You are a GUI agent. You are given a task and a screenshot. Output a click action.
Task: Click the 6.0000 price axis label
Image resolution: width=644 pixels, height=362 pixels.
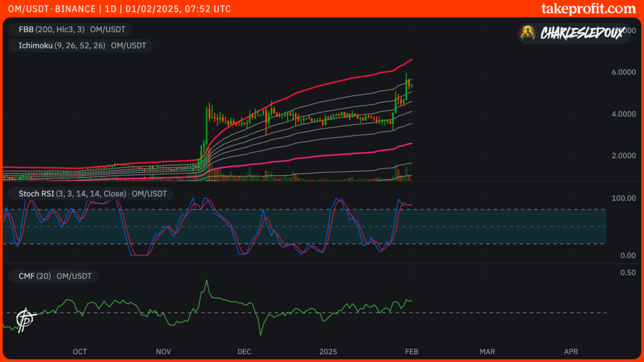click(623, 72)
